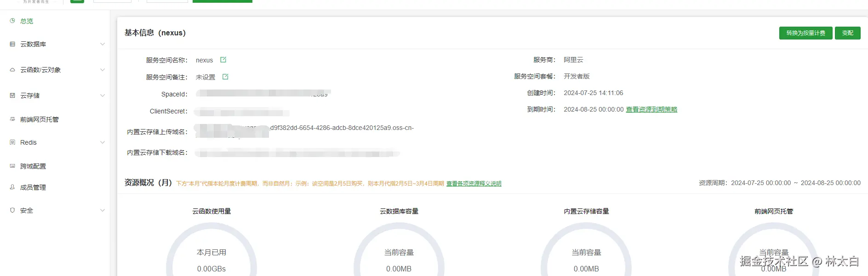Click the 跨域配置 icon in sidebar
This screenshot has height=276, width=868.
pos(12,166)
